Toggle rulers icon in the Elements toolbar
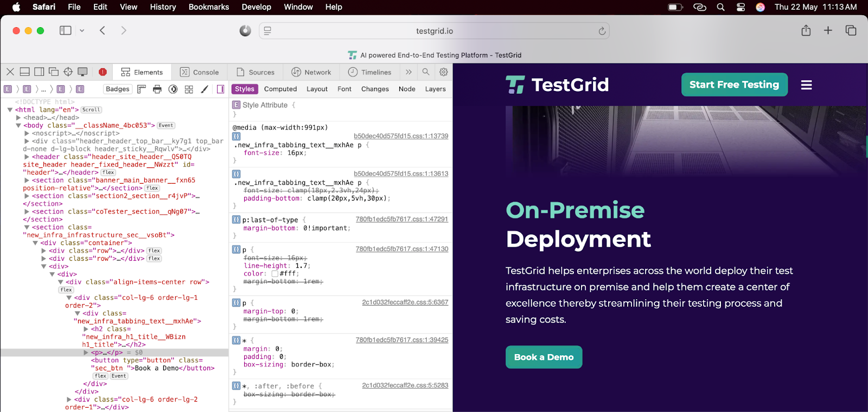This screenshot has height=412, width=868. click(x=142, y=89)
